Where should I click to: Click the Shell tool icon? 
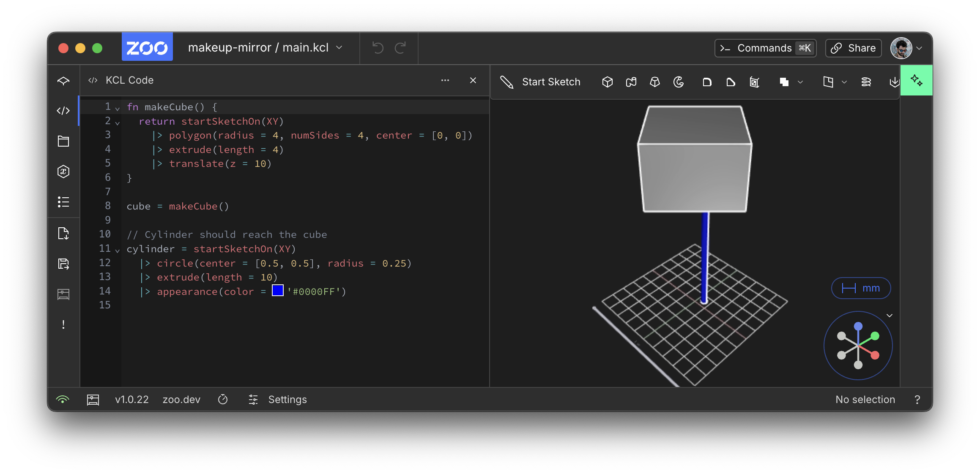755,82
